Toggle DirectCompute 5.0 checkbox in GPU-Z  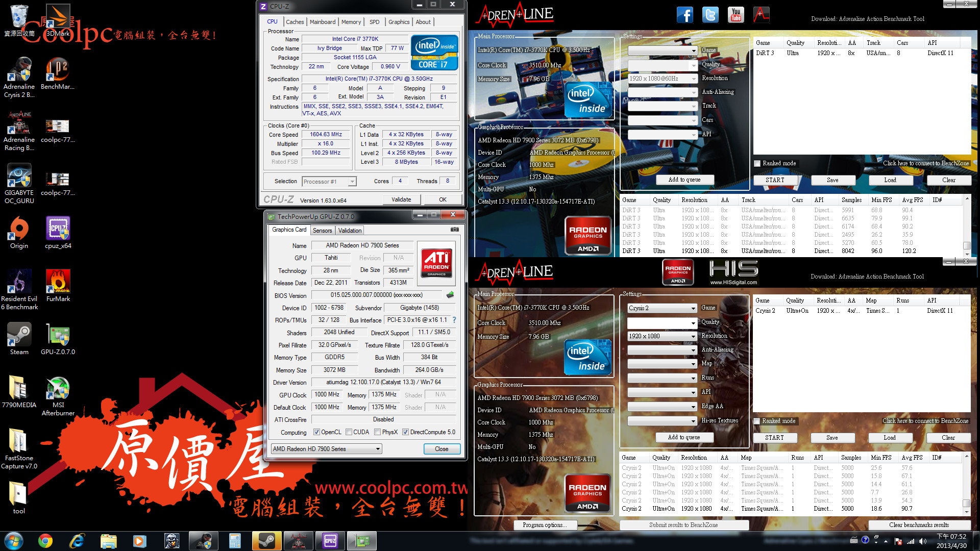405,432
